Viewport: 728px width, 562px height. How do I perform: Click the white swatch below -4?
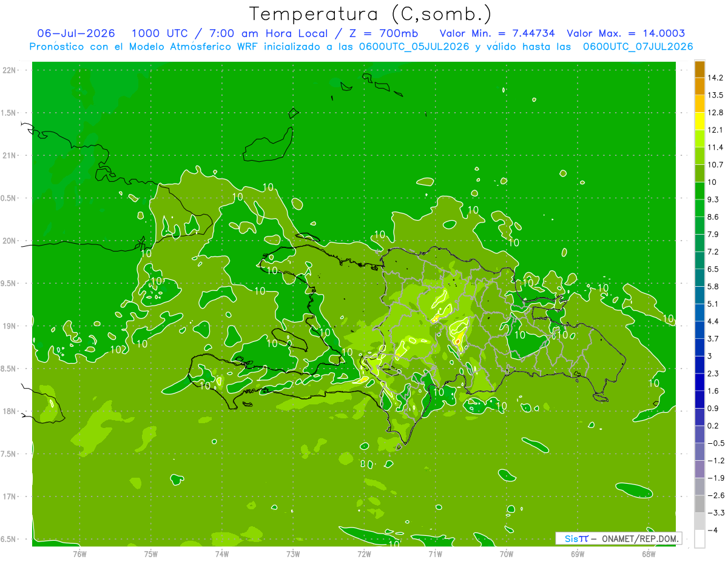700,538
